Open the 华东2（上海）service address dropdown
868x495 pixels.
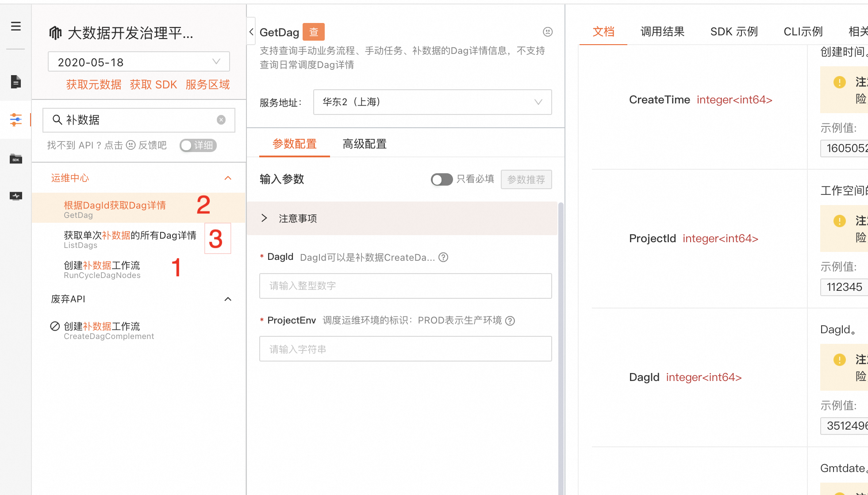click(x=432, y=102)
